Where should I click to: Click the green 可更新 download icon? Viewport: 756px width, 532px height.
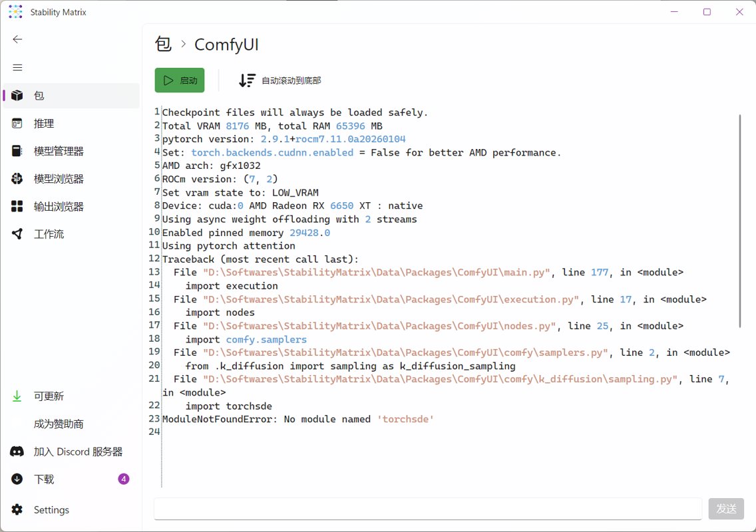pos(17,396)
